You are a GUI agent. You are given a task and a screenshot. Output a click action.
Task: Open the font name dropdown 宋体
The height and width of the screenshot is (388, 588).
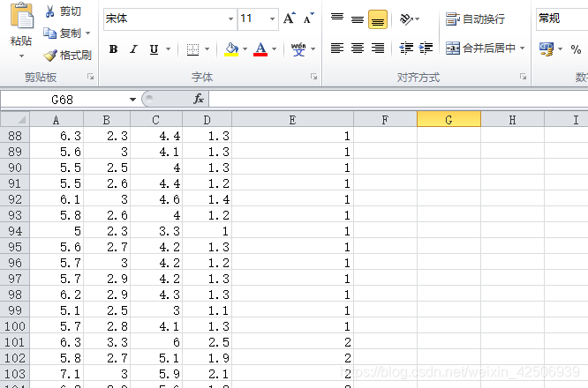tap(231, 19)
